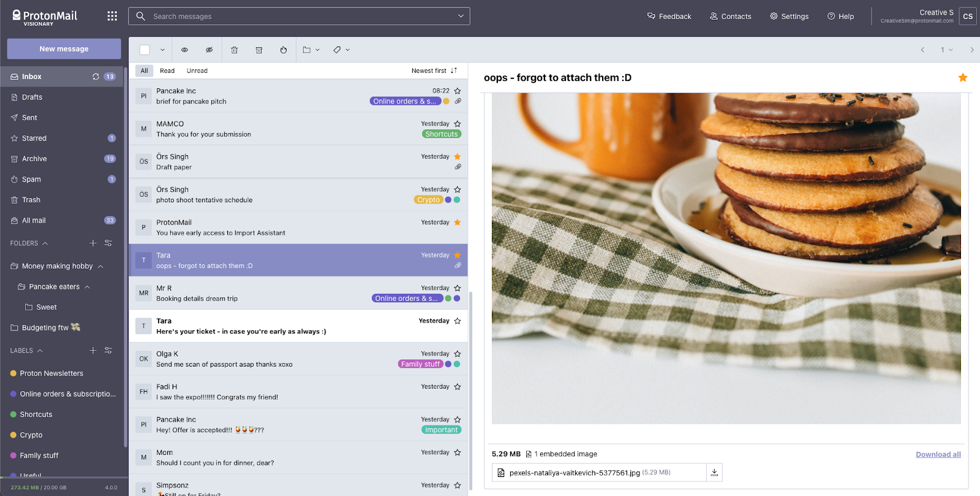Show All messages filter tab

point(145,71)
